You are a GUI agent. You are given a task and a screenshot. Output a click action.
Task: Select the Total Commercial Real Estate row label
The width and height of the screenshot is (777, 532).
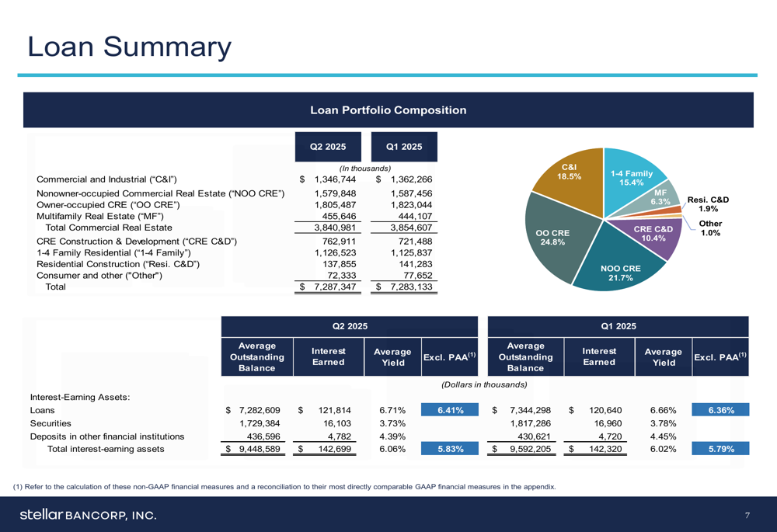(x=109, y=228)
